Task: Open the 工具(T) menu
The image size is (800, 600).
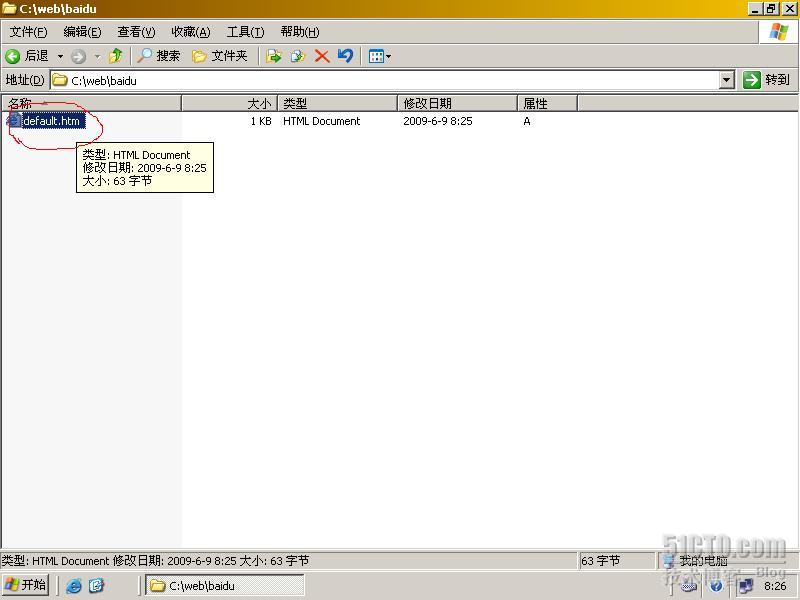Action: pyautogui.click(x=245, y=32)
